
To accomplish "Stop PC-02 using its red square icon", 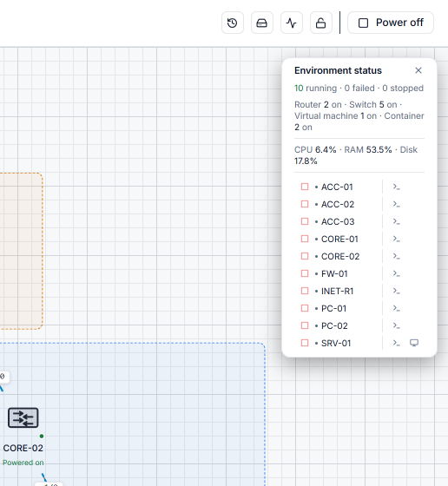I will (x=305, y=325).
